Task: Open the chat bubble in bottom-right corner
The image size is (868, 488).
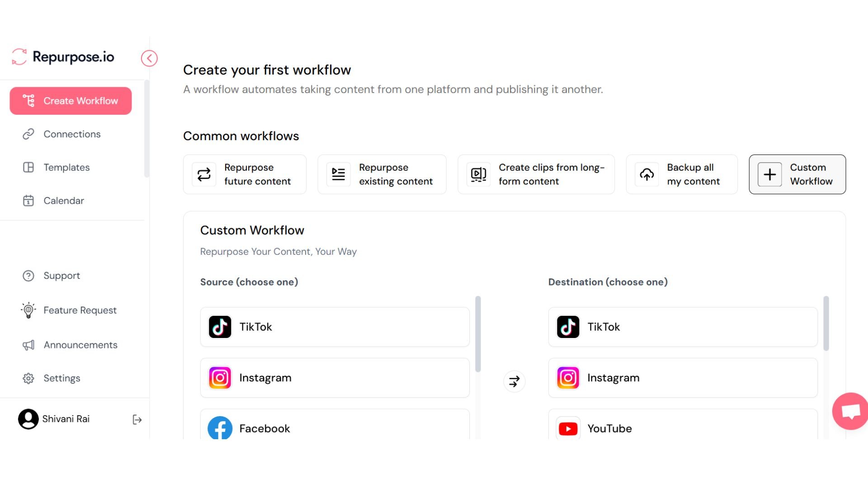Action: coord(850,411)
